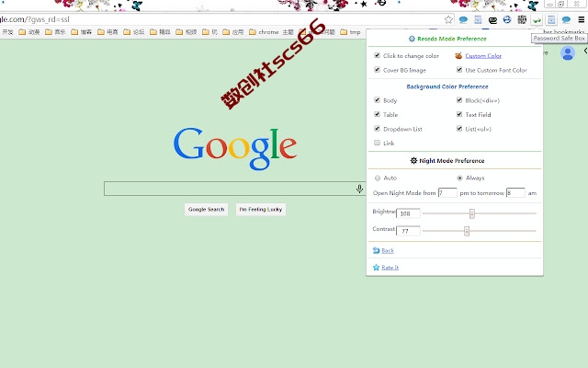
Task: Click the Reseda Mode Preference heading
Action: [451, 39]
